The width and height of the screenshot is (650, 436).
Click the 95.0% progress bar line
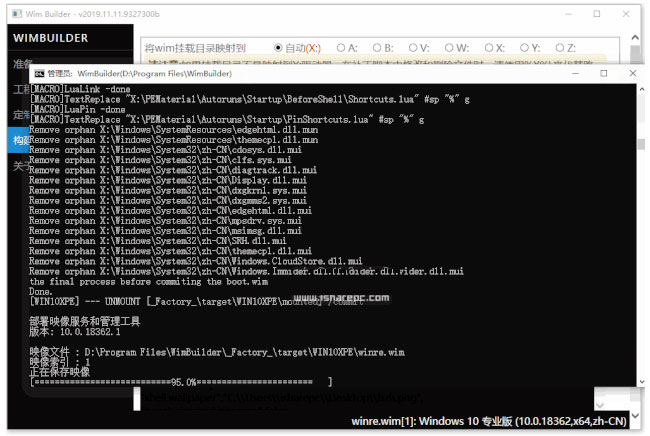click(181, 382)
